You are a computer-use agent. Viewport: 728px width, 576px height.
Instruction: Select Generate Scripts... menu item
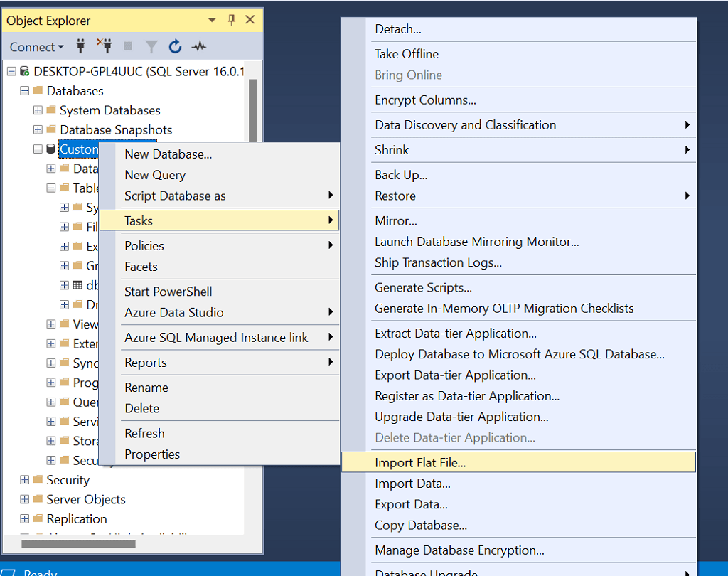click(x=518, y=287)
